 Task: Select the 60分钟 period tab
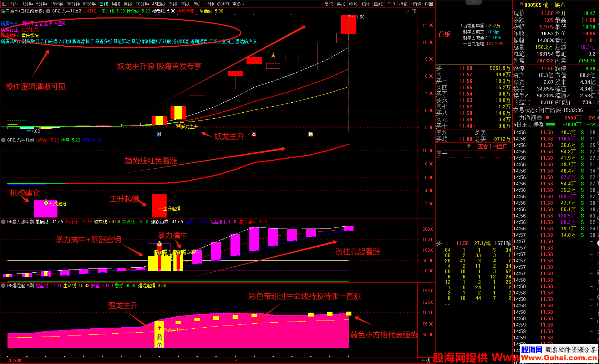[90, 4]
